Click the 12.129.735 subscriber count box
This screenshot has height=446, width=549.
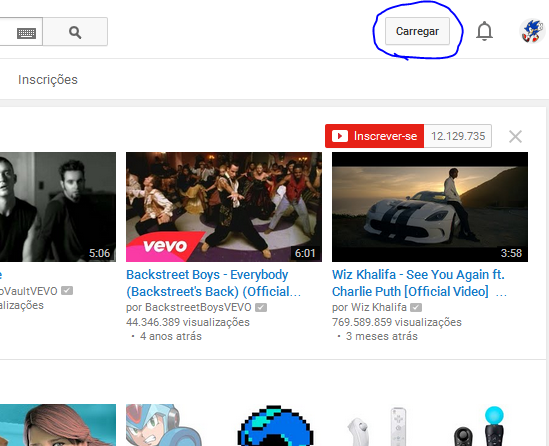[x=458, y=136]
